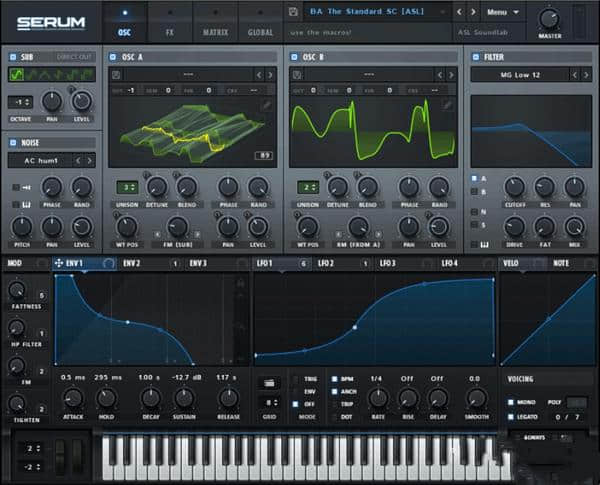
Task: Click next noise sample arrow beside AC hum1
Action: 90,160
